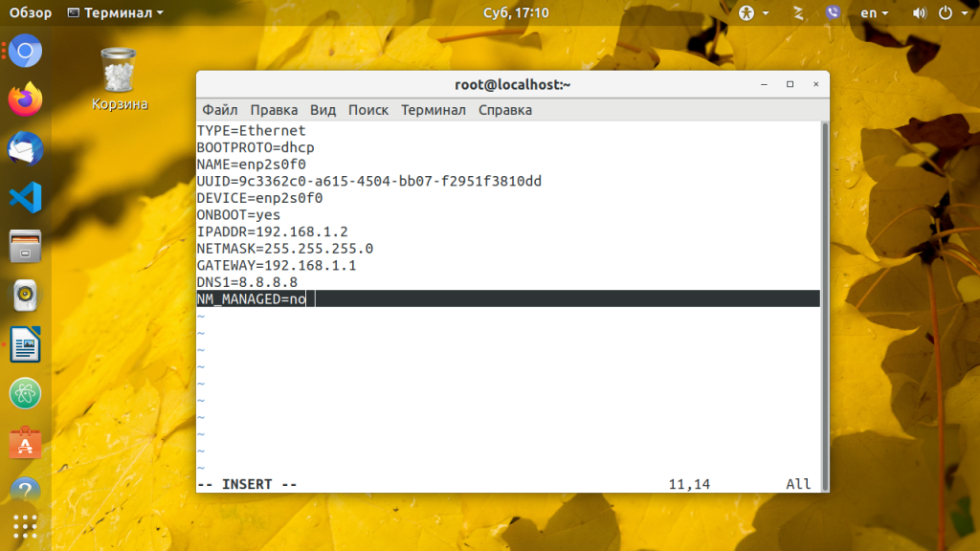Open the Chromium browser from the dock
The height and width of the screenshot is (551, 980).
25,51
